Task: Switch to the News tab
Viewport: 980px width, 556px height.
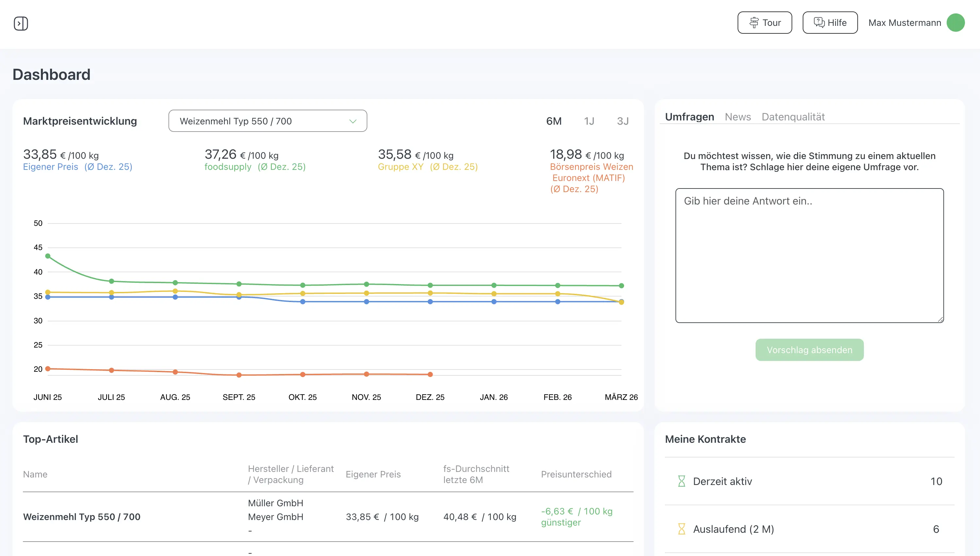Action: pyautogui.click(x=737, y=117)
